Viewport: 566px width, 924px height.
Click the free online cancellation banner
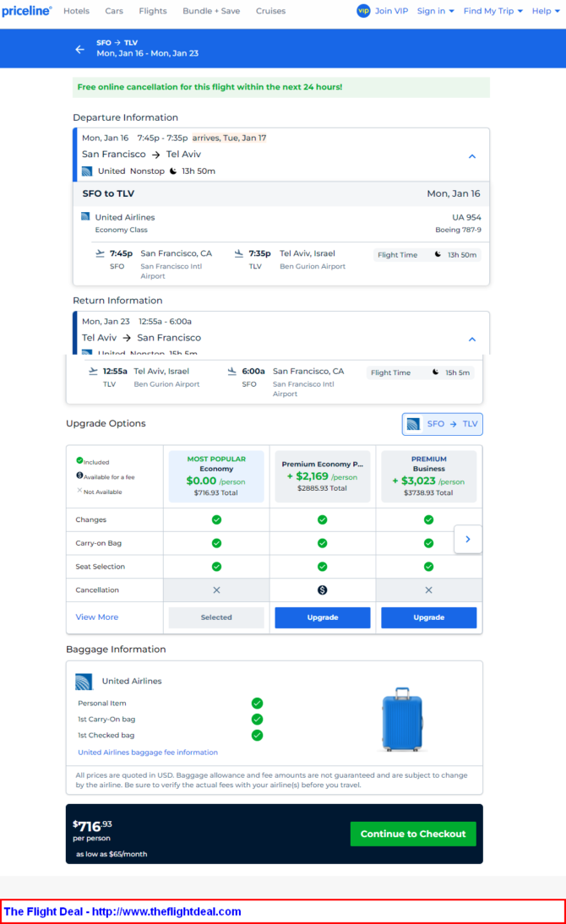point(281,87)
